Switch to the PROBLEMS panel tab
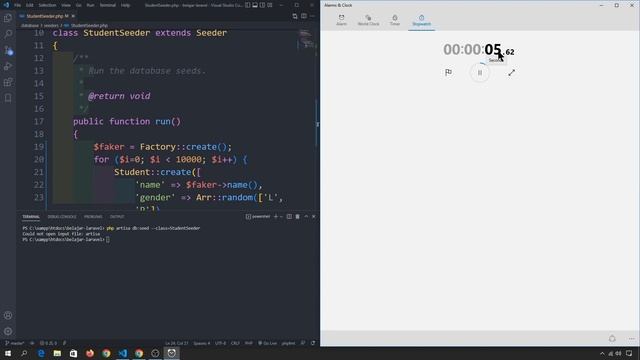Image resolution: width=640 pixels, height=360 pixels. 93,217
